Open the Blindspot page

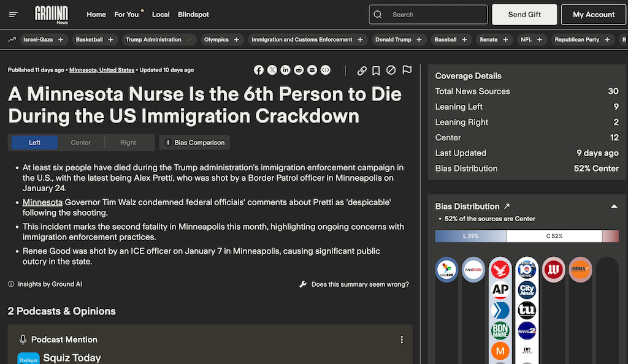pos(193,14)
